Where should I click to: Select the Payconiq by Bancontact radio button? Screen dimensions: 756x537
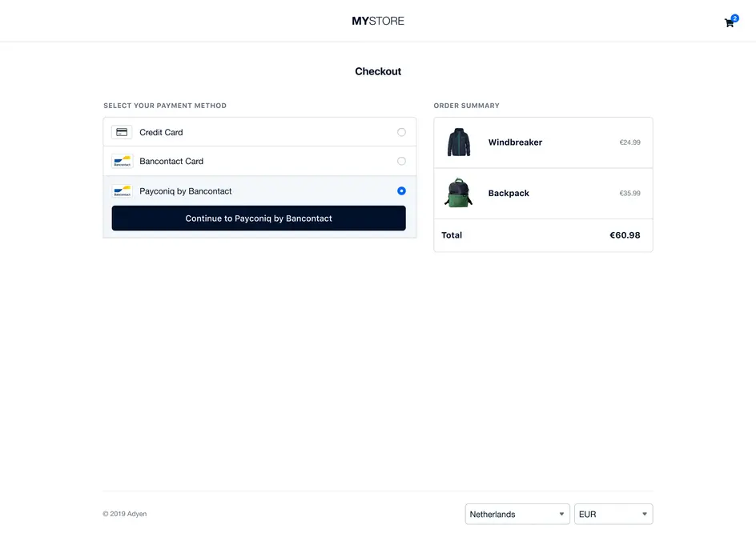(x=401, y=190)
